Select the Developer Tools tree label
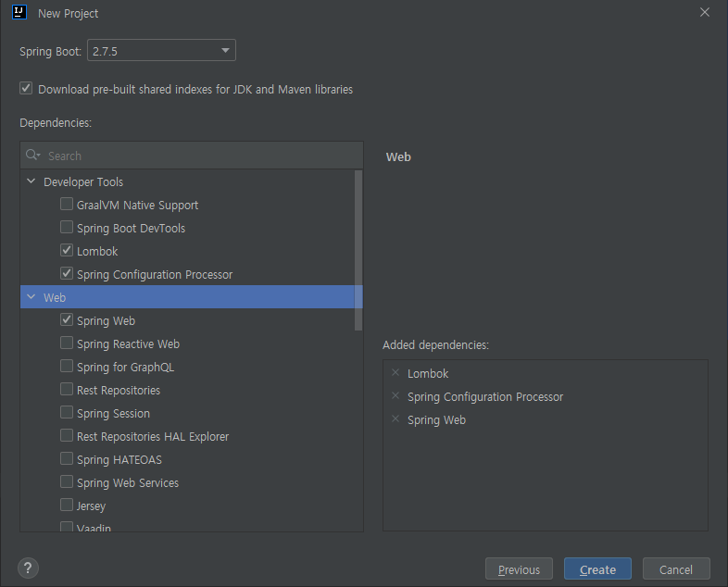 (83, 181)
